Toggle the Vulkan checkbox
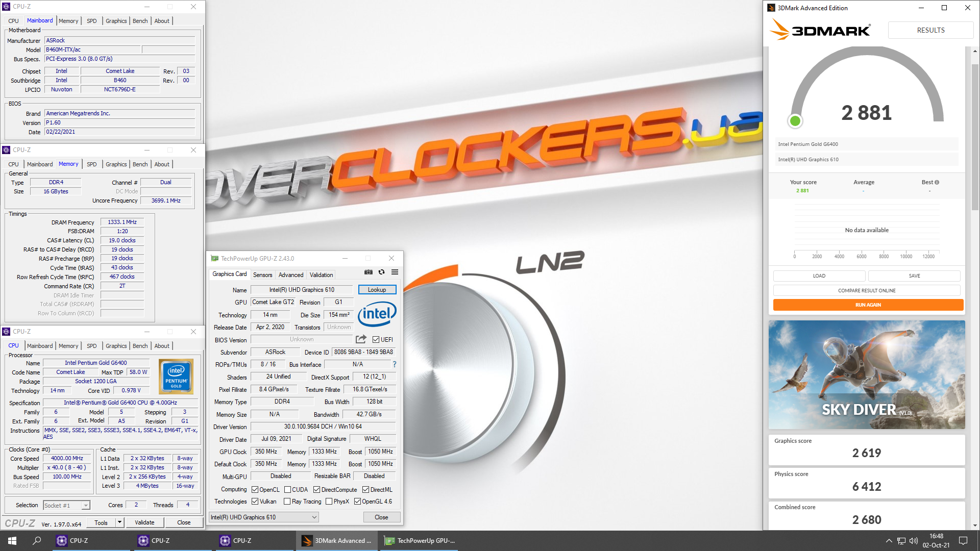 (255, 502)
